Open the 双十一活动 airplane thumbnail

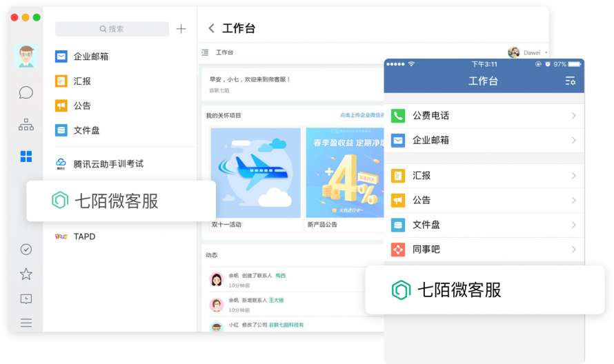(256, 172)
